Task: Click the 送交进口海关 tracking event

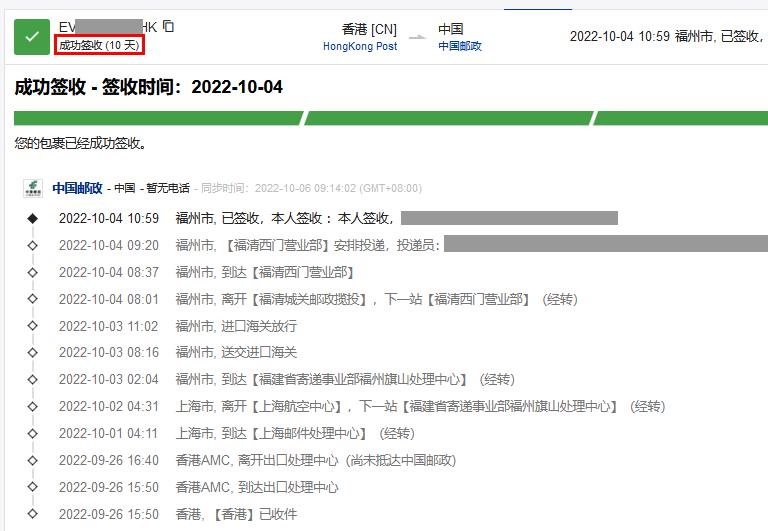Action: point(236,353)
